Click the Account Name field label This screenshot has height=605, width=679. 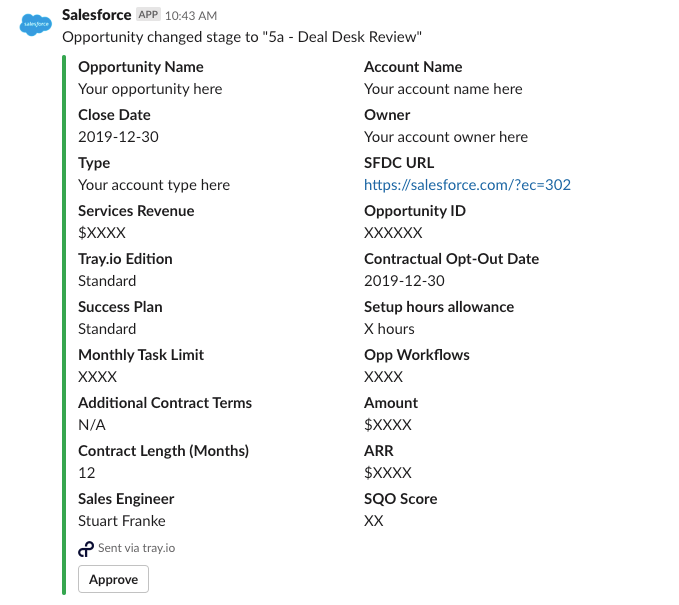pyautogui.click(x=413, y=67)
